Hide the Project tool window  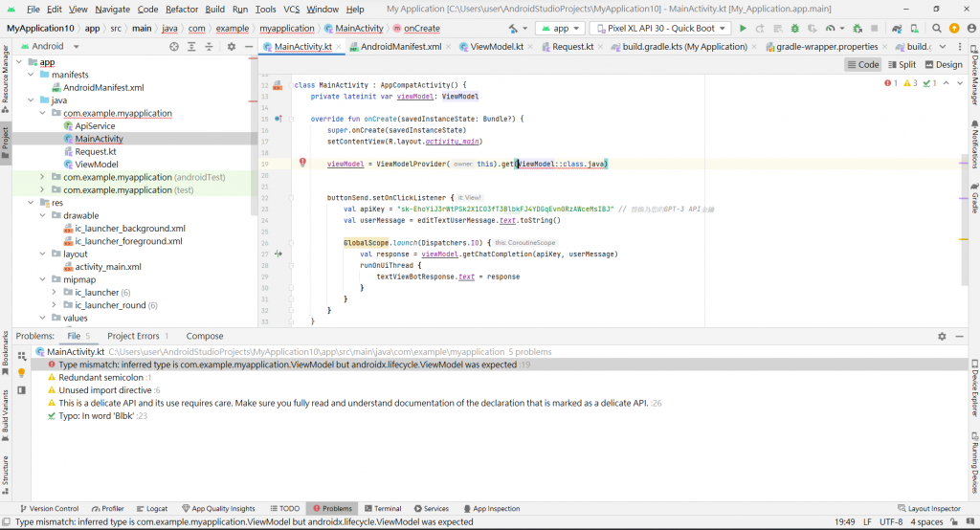pyautogui.click(x=249, y=46)
